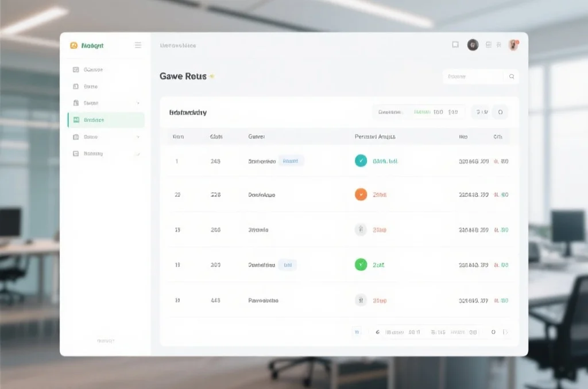Sort by the Garve column header
The image size is (588, 389).
coord(257,137)
